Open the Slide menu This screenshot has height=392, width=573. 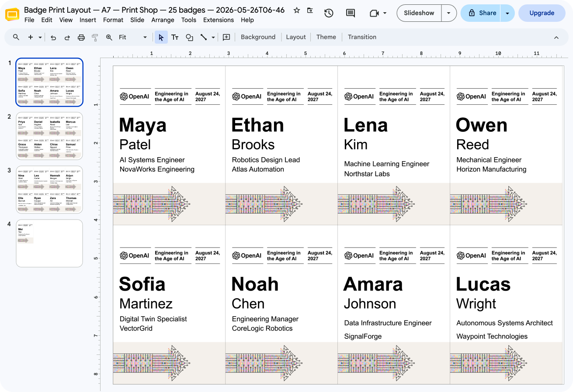coord(137,20)
